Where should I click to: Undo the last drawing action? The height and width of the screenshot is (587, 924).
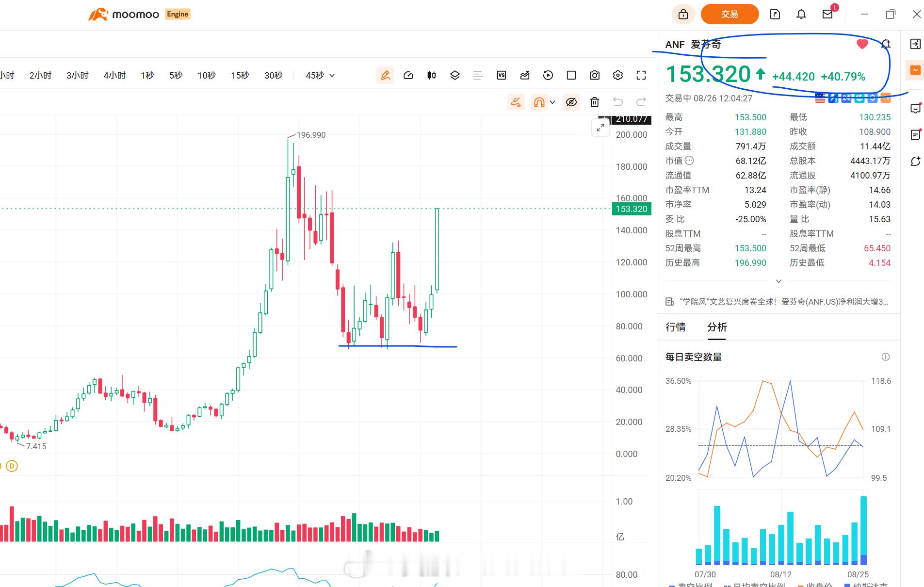(x=618, y=102)
